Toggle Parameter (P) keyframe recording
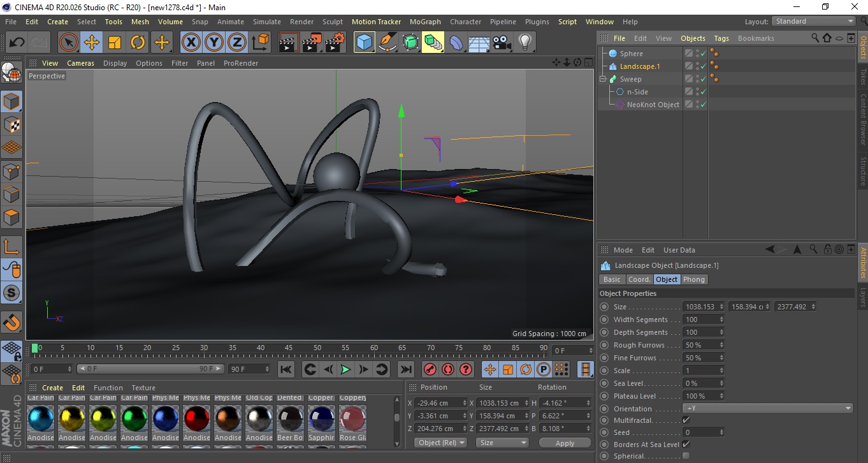 coord(544,369)
